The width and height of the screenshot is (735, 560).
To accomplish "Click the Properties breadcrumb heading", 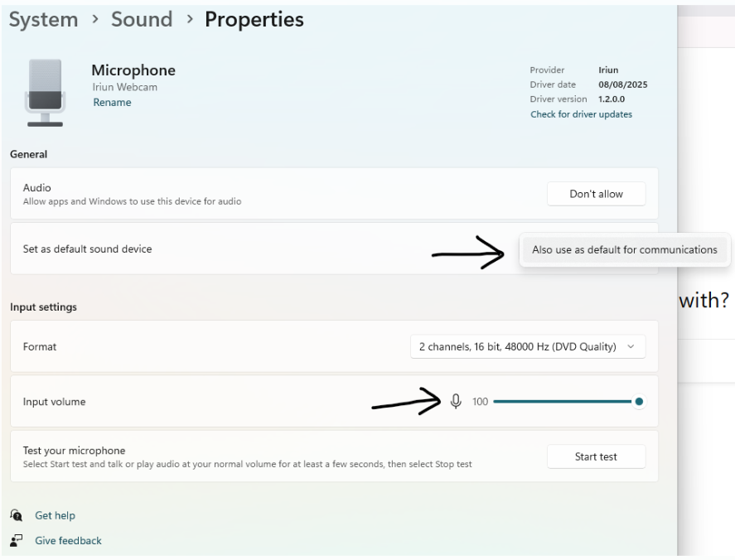I will click(x=254, y=20).
